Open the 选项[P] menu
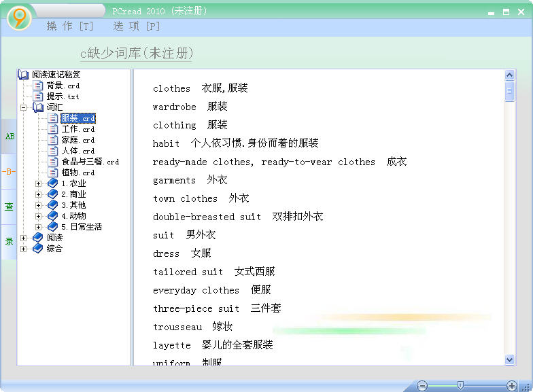Screen dimensions: 533x392 136,26
